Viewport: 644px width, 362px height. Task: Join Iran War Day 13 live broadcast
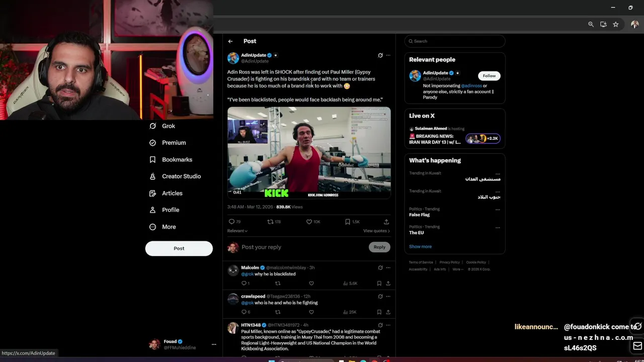[455, 136]
